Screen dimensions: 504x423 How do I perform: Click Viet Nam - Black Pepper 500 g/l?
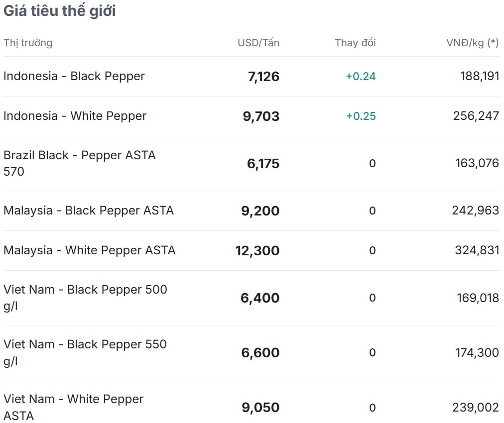click(x=85, y=297)
